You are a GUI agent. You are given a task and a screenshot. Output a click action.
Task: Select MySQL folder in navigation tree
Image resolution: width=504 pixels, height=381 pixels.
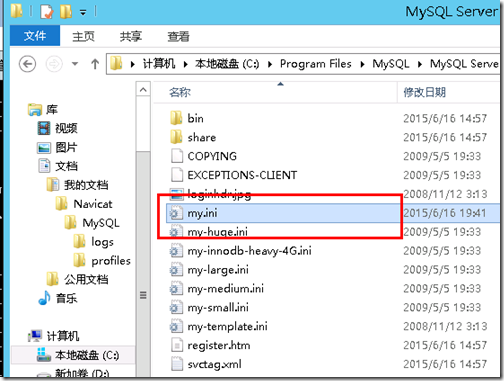[101, 223]
